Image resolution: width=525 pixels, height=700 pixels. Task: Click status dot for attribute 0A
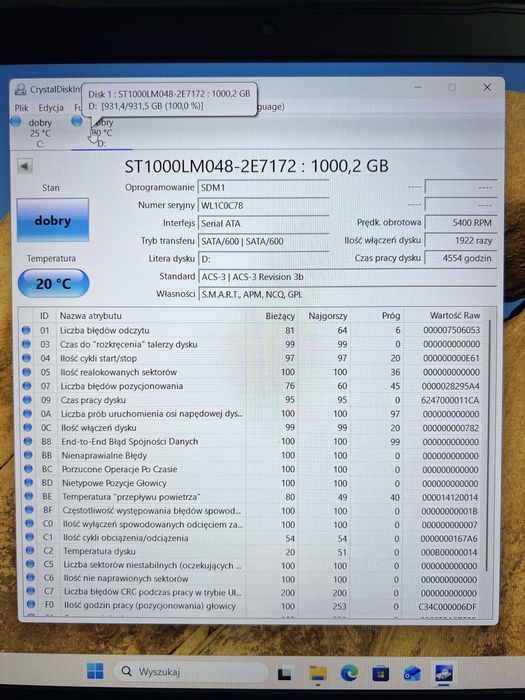tap(27, 413)
